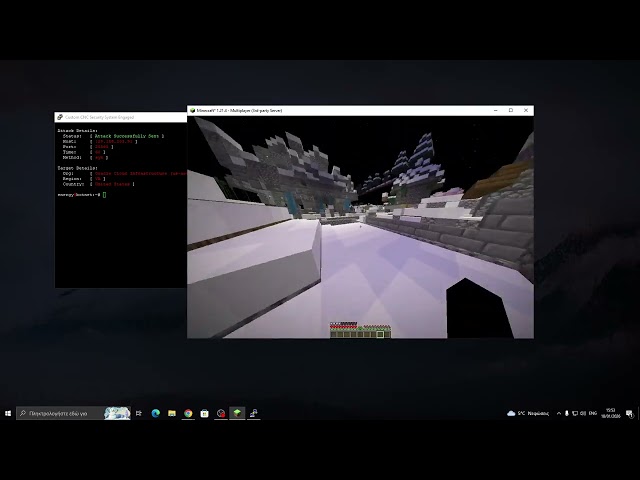
Task: Switch to Google Chrome in the taskbar
Action: [x=188, y=413]
